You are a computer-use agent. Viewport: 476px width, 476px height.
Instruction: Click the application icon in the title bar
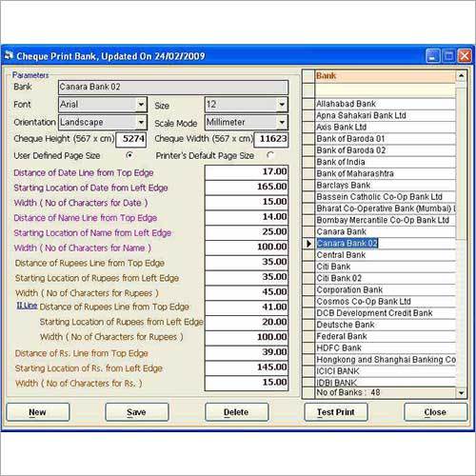[x=9, y=55]
